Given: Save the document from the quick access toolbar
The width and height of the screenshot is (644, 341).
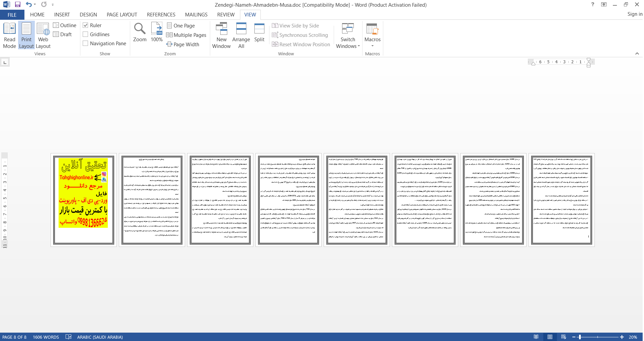Looking at the screenshot, I should point(18,5).
